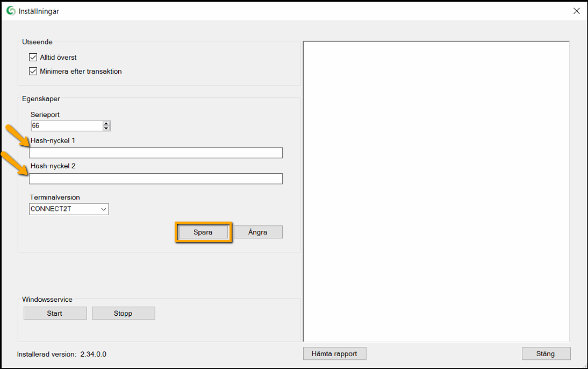The height and width of the screenshot is (369, 588).
Task: Close the Inställningar window with X
Action: point(576,11)
